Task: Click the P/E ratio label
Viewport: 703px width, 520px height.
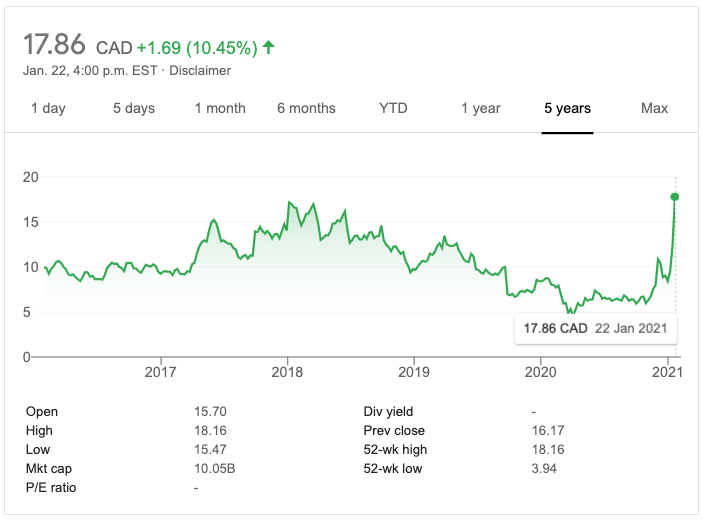Action: pos(51,487)
